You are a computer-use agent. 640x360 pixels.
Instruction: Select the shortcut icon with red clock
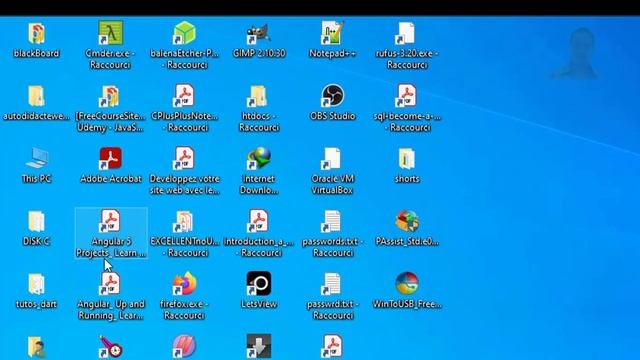point(110,347)
